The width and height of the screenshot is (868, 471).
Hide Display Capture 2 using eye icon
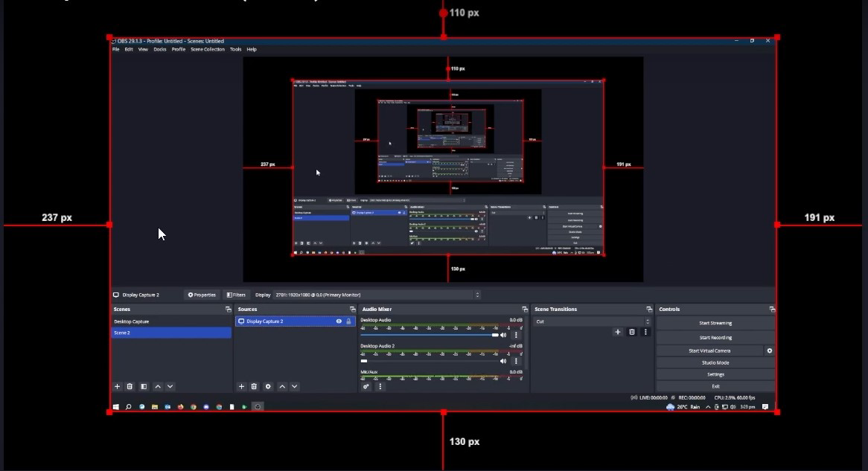339,321
